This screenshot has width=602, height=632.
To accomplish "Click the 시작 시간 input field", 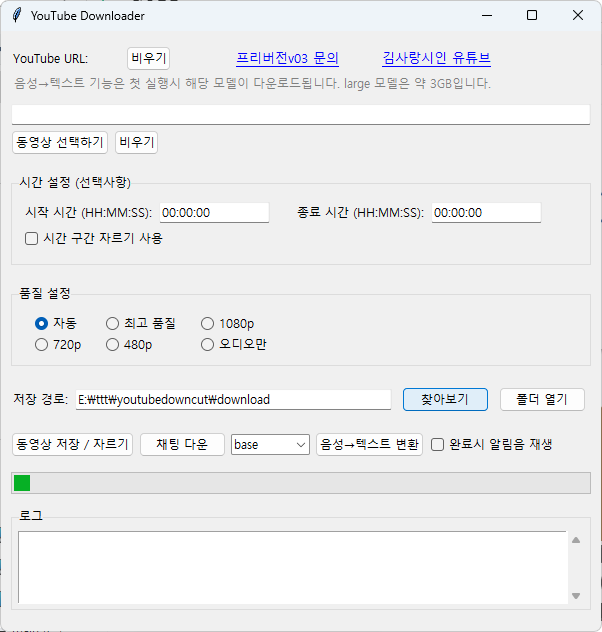I will pyautogui.click(x=214, y=212).
